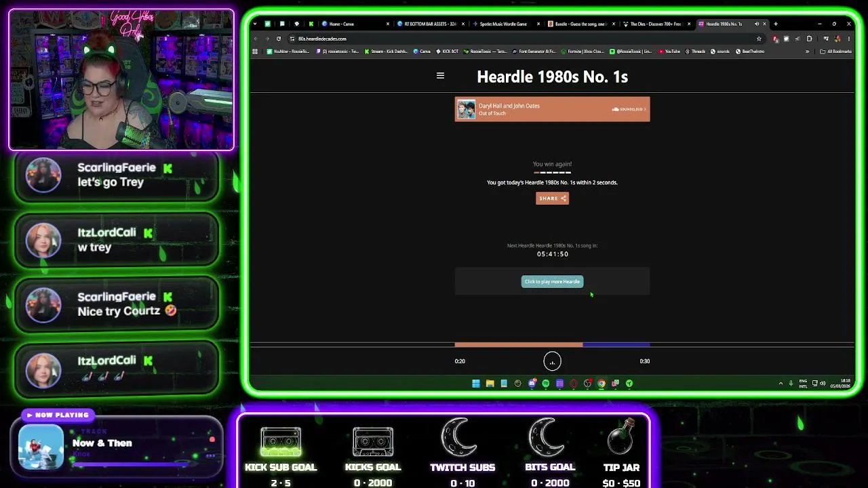The image size is (868, 488).
Task: Open the SoundCloud link on track banner
Action: point(629,109)
